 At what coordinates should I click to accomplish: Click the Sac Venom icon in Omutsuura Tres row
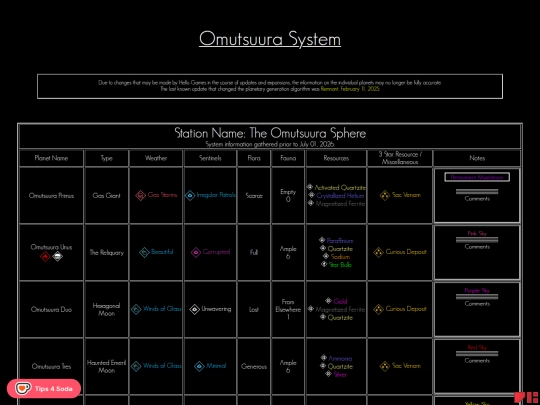click(x=385, y=366)
